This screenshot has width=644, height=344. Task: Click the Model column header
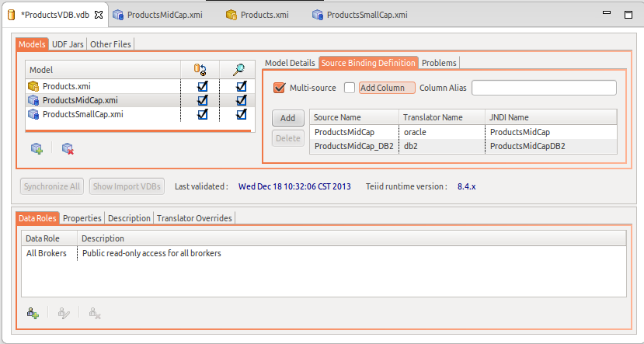(103, 70)
